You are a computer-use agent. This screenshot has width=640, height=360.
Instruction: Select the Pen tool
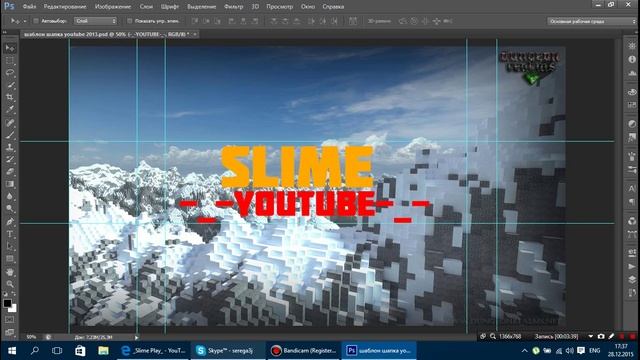tap(10, 222)
